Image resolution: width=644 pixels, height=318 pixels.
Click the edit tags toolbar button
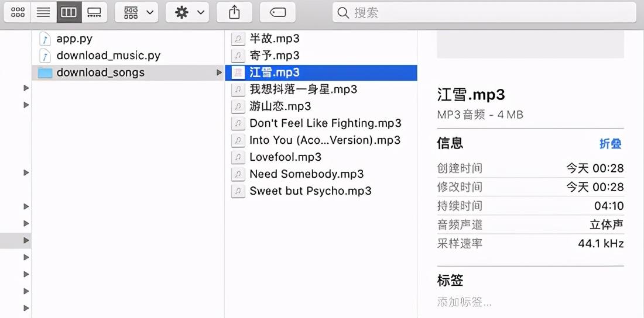[278, 12]
